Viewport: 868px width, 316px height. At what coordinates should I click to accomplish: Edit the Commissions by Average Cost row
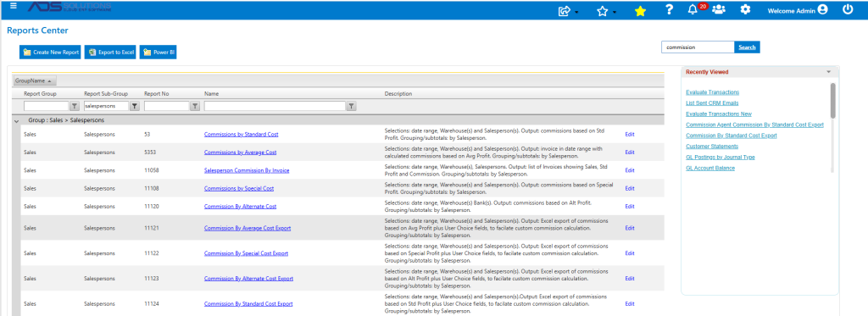tap(630, 152)
